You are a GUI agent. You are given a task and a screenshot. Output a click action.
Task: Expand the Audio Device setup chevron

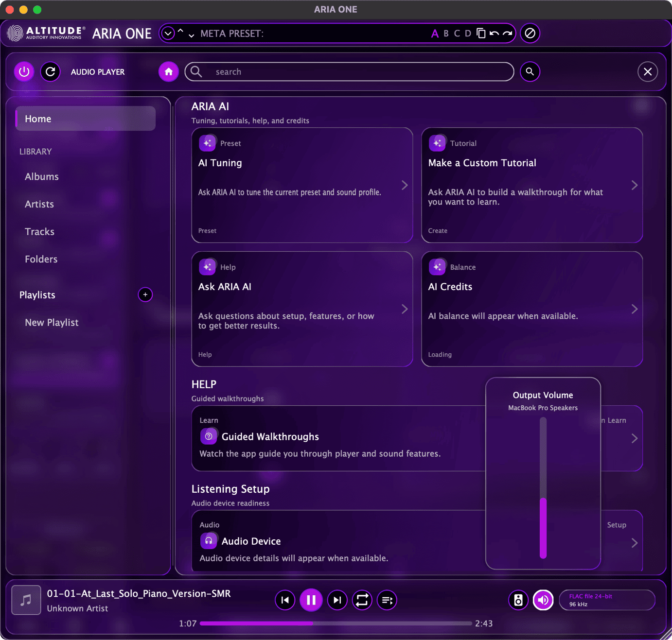[635, 543]
